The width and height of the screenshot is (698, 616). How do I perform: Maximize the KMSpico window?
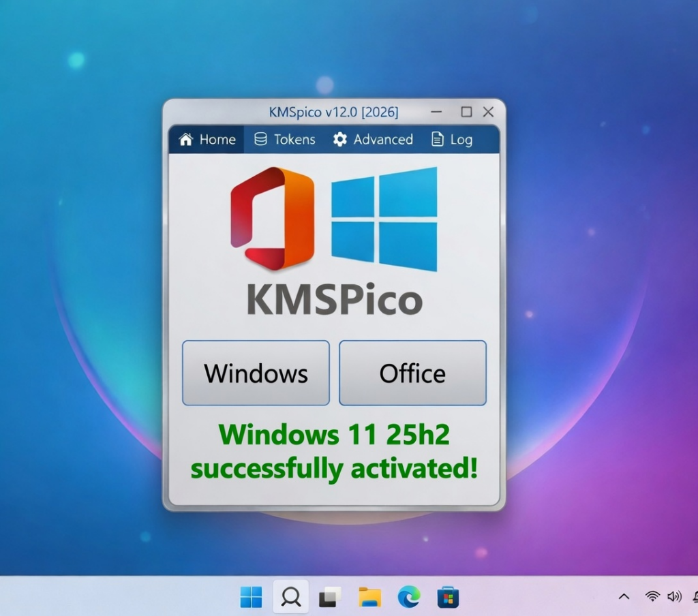(466, 112)
